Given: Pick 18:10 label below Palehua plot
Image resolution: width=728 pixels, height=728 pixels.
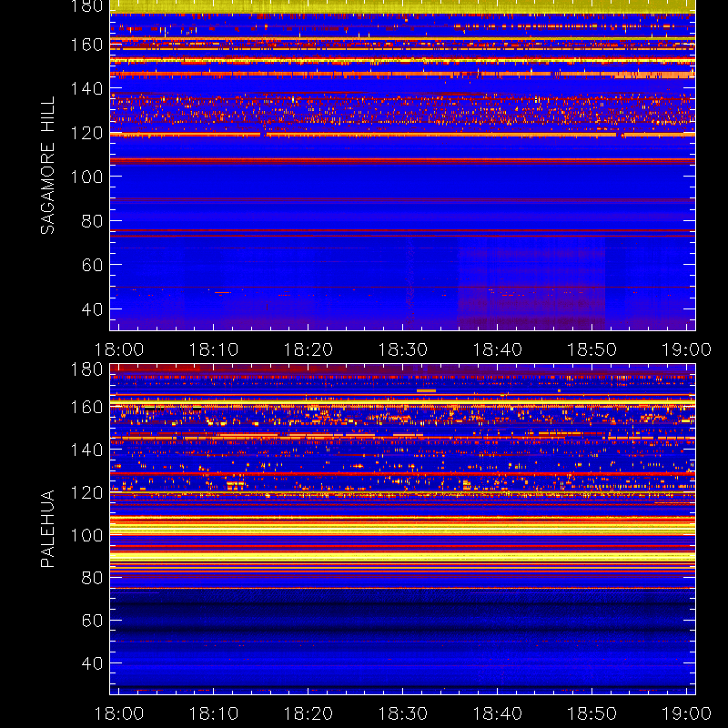Looking at the screenshot, I should click(x=214, y=713).
